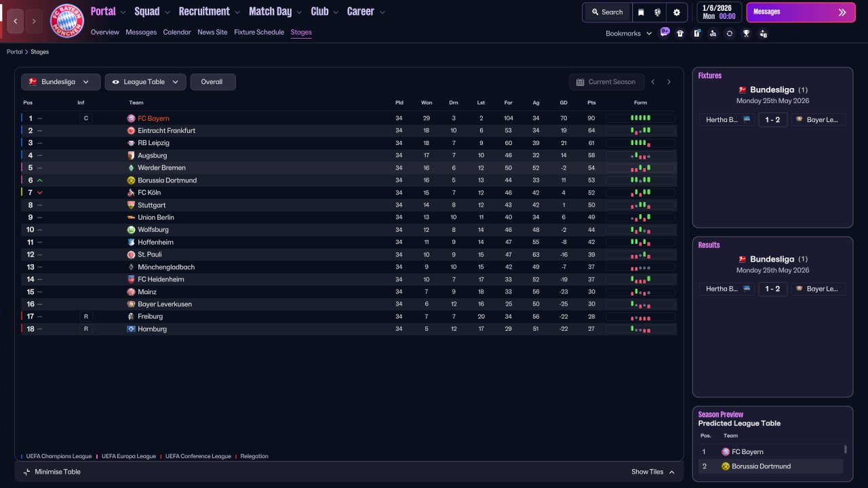The height and width of the screenshot is (488, 868).
Task: Expand the Match Day menu chevron
Action: (x=299, y=12)
